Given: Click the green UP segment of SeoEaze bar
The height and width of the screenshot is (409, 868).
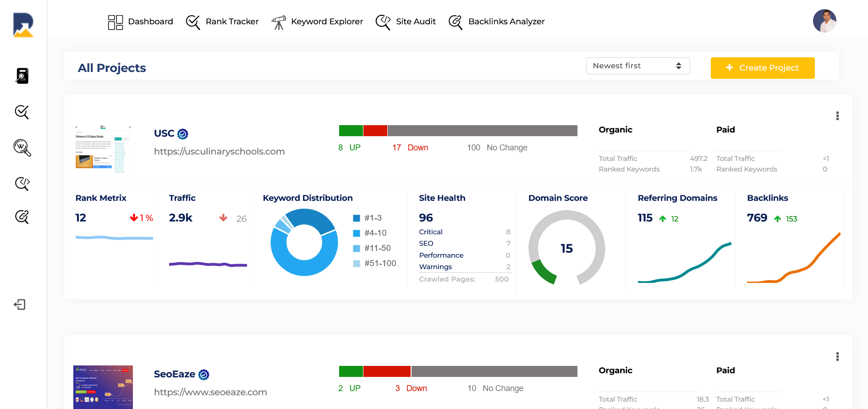Looking at the screenshot, I should [351, 371].
